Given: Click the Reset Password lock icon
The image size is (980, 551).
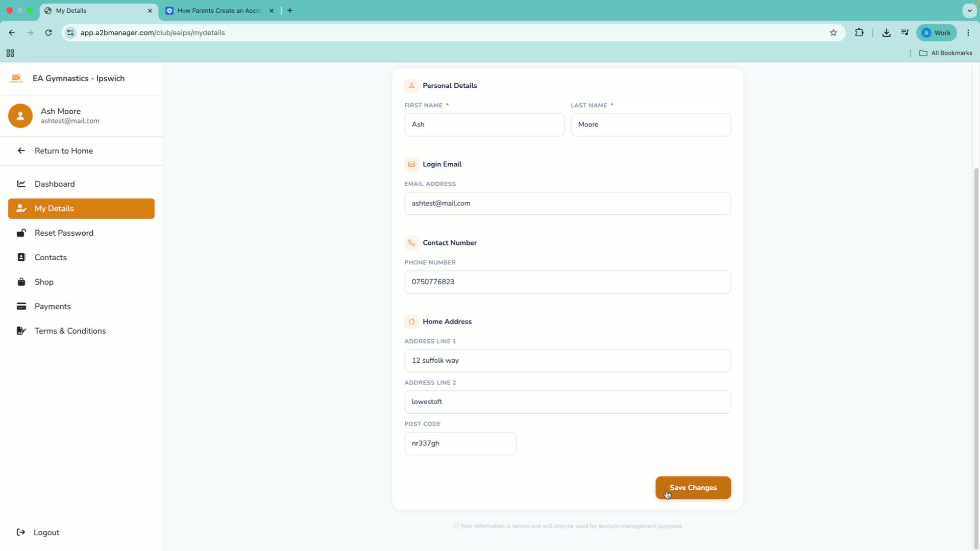Looking at the screenshot, I should point(21,233).
